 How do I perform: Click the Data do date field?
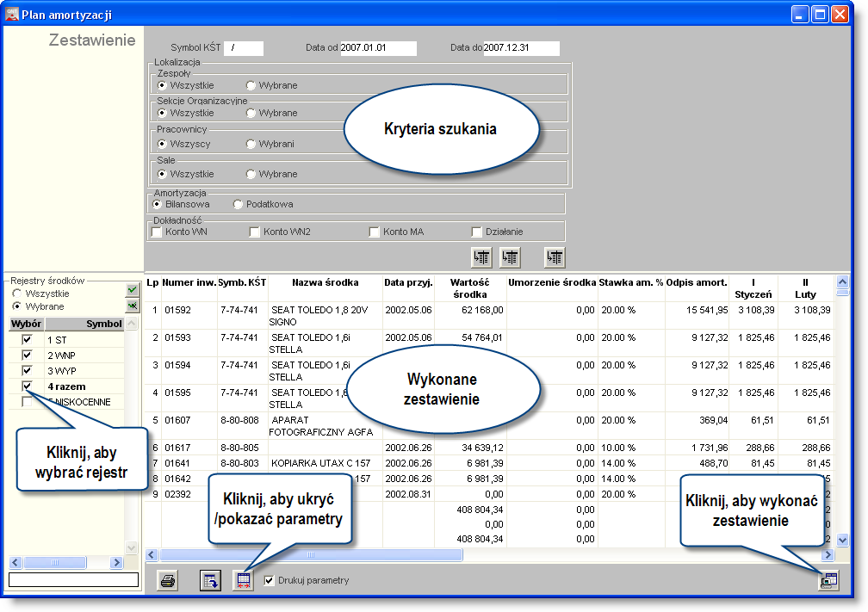click(522, 48)
